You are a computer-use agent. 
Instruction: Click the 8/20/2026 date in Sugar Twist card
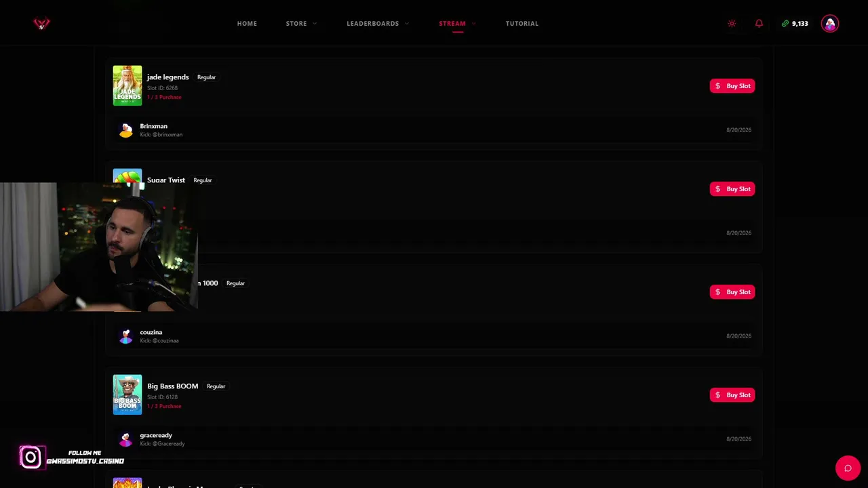pyautogui.click(x=739, y=233)
